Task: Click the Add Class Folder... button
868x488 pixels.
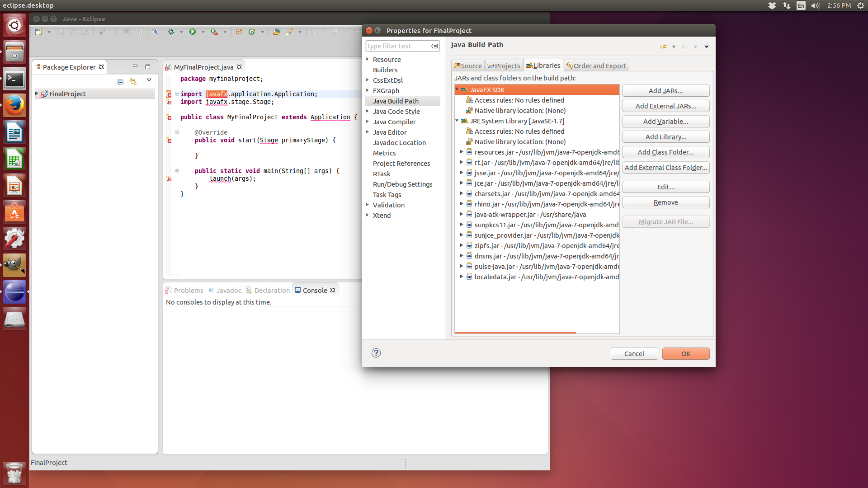Action: tap(665, 152)
